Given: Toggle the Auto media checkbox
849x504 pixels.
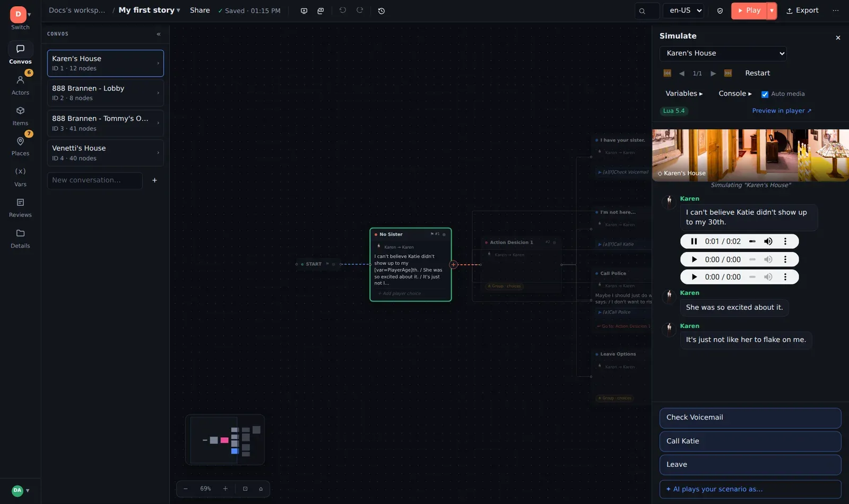Looking at the screenshot, I should point(765,94).
